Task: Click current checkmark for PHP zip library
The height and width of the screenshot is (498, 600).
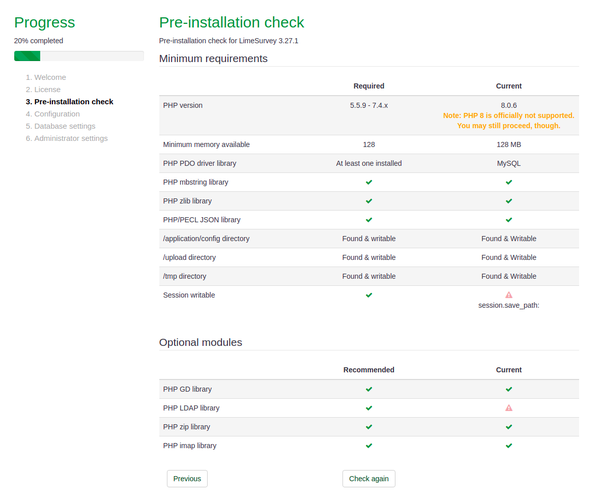Action: coord(508,427)
